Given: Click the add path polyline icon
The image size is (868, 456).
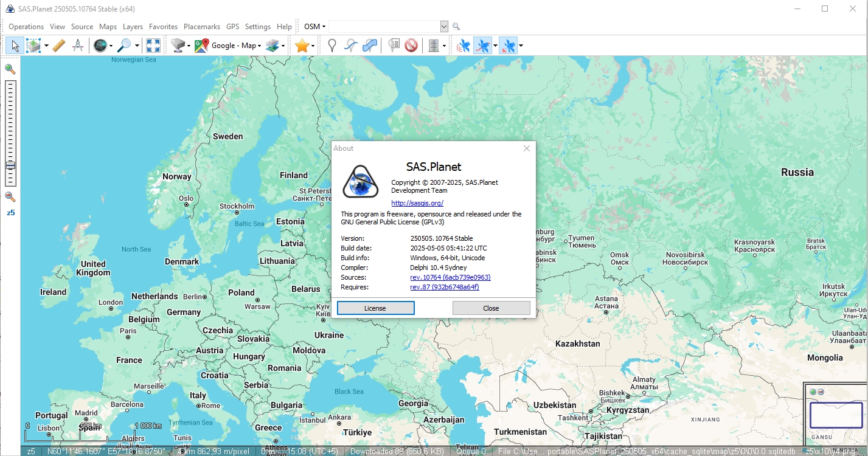Looking at the screenshot, I should [350, 46].
